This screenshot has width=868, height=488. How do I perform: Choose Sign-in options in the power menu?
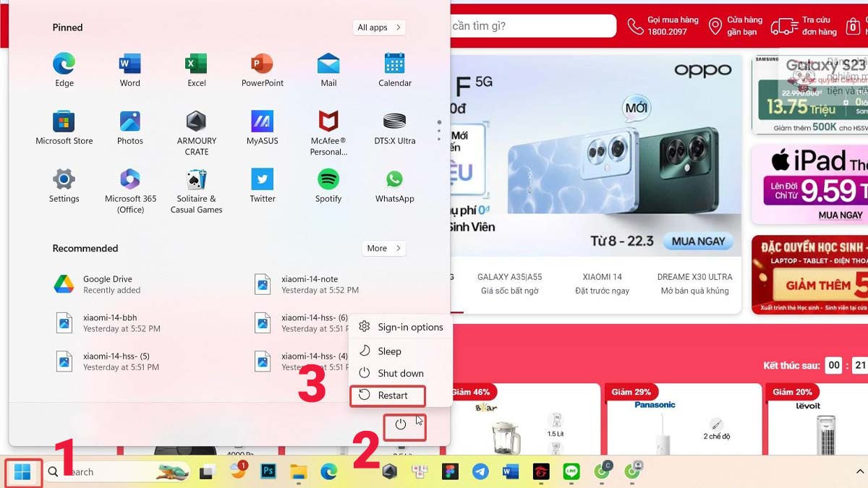(x=401, y=328)
